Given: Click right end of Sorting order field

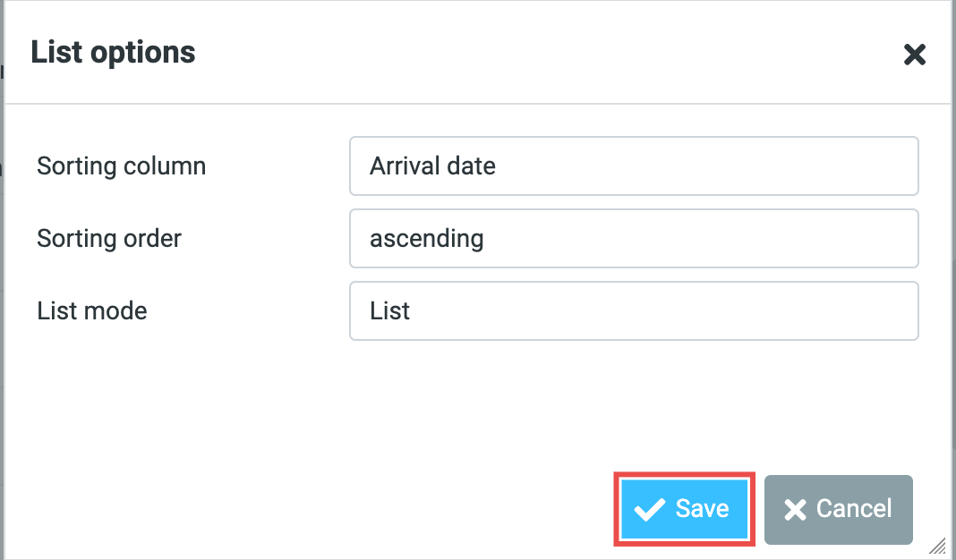Looking at the screenshot, I should click(x=900, y=238).
